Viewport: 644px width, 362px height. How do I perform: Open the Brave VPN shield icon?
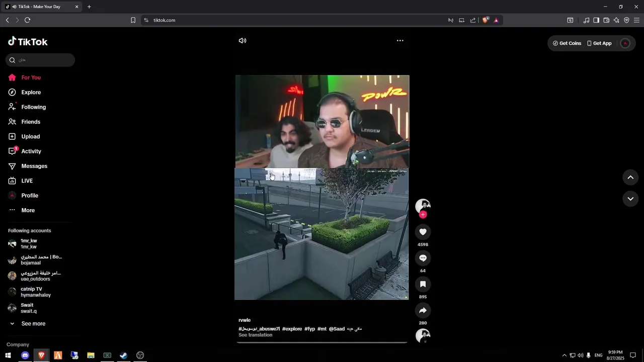point(626,20)
